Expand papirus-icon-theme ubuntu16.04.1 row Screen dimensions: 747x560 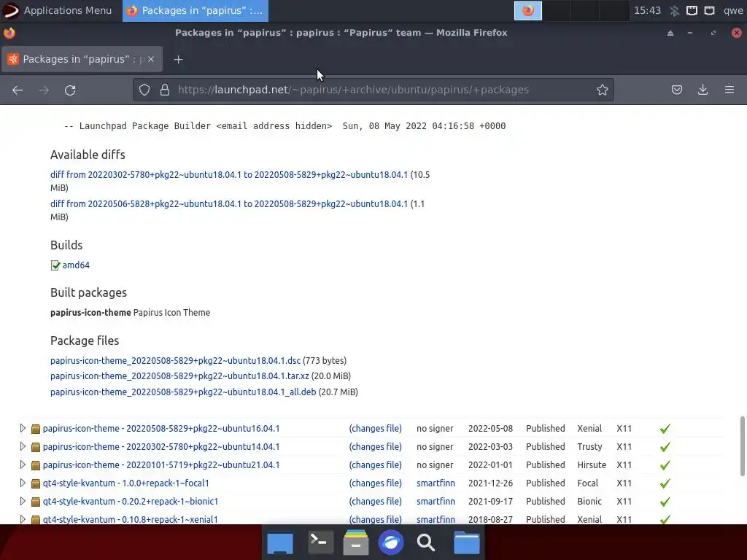tap(23, 428)
